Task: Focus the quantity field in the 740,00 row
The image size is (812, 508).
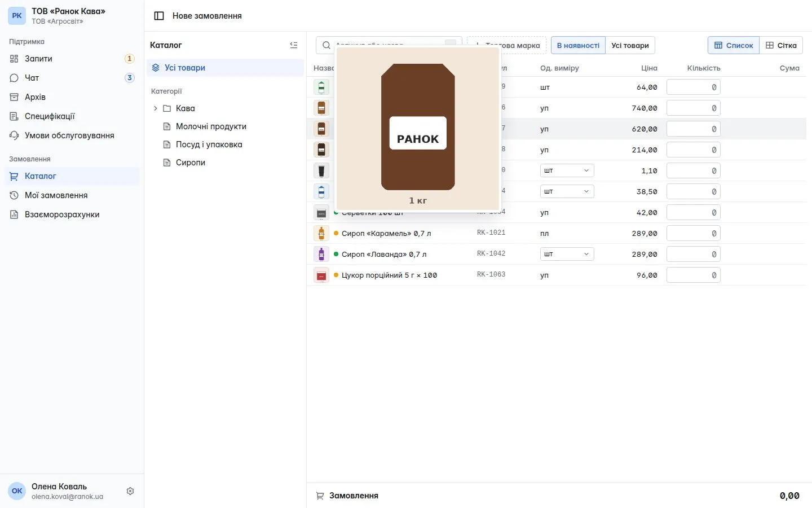Action: tap(693, 108)
